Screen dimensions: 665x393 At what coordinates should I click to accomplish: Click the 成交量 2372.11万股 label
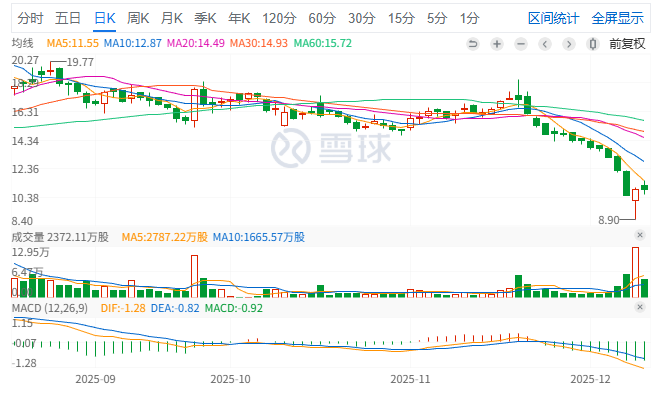60,237
